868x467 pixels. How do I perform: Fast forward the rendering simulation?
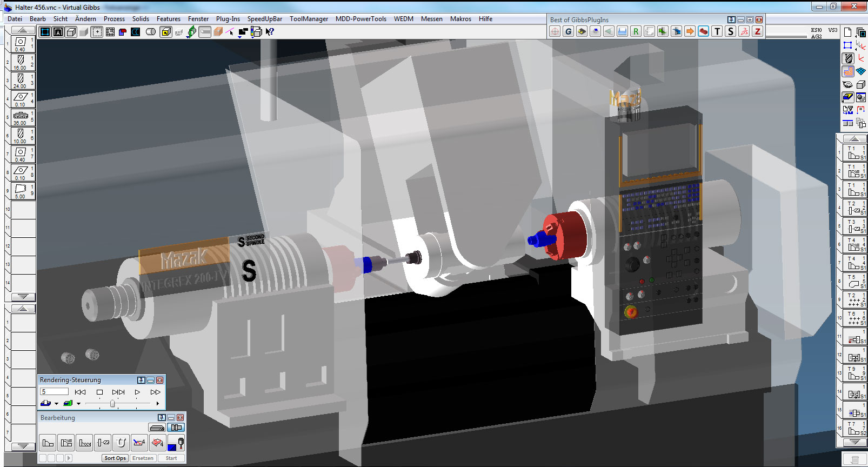[x=156, y=392]
